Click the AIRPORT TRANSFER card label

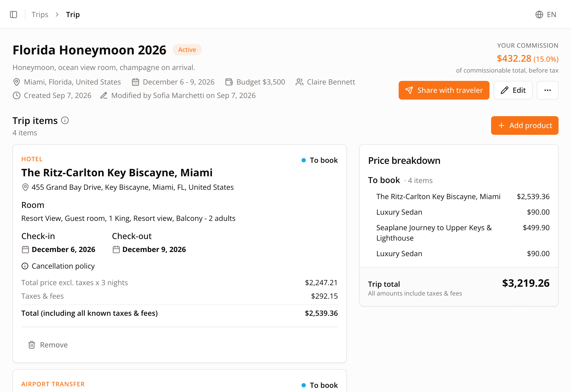coord(53,384)
